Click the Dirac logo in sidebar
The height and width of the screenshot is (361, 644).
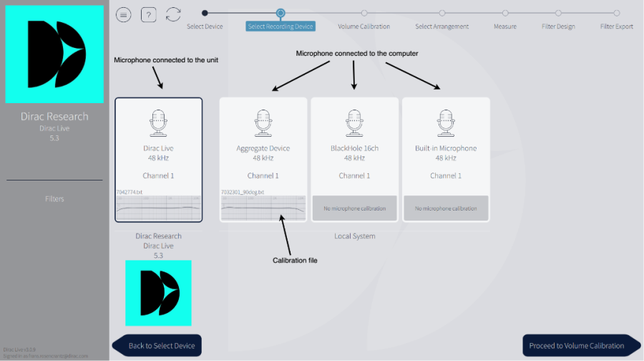tap(55, 54)
